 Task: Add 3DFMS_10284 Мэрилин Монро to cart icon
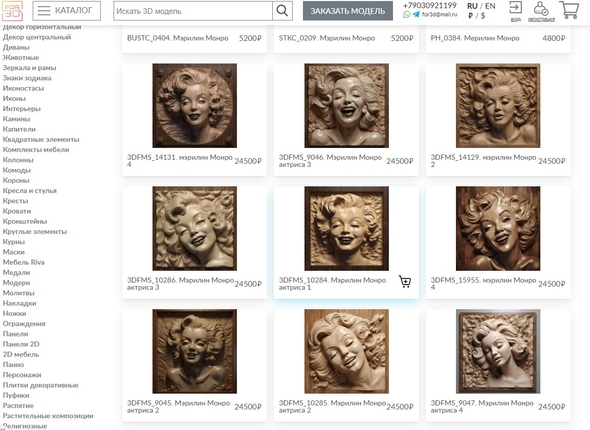pos(405,281)
